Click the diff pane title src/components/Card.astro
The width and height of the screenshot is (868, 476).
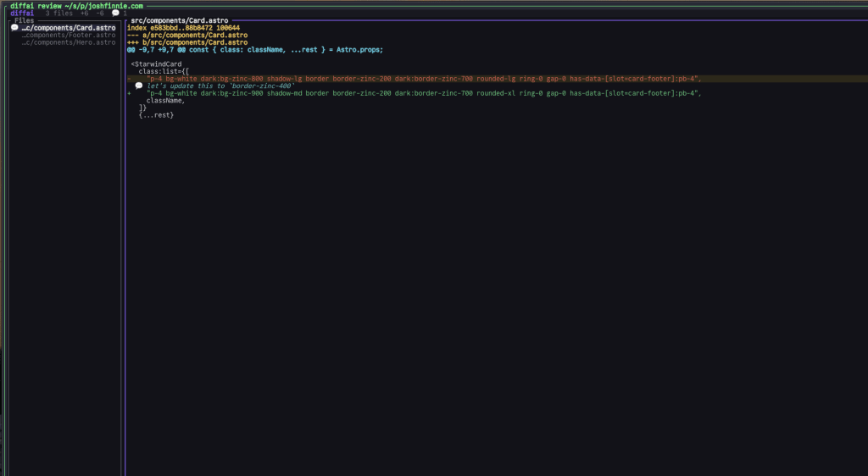coord(180,20)
